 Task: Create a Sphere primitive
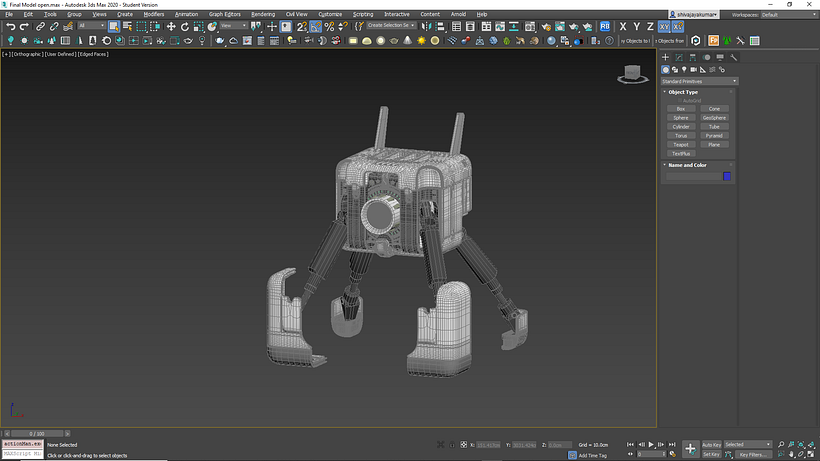coord(680,118)
